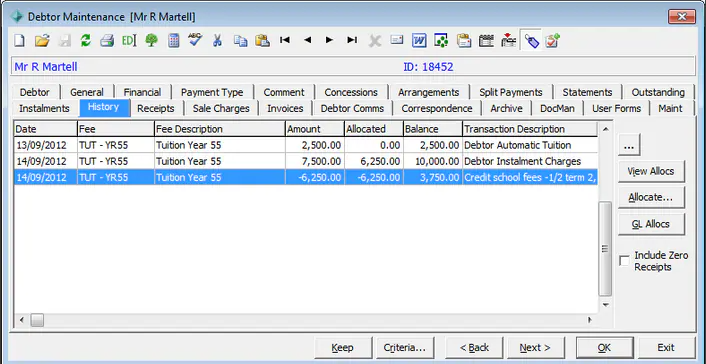
Task: Open the Criteria... button
Action: pyautogui.click(x=405, y=348)
